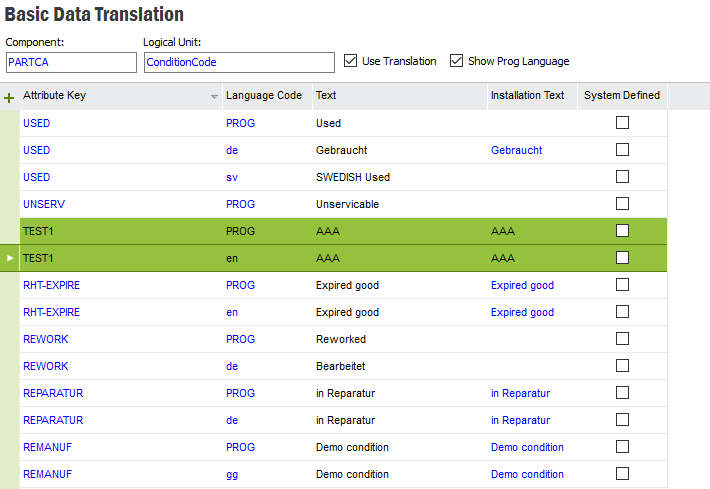Image resolution: width=710 pixels, height=489 pixels.
Task: Click the green plus add-row icon
Action: point(9,97)
